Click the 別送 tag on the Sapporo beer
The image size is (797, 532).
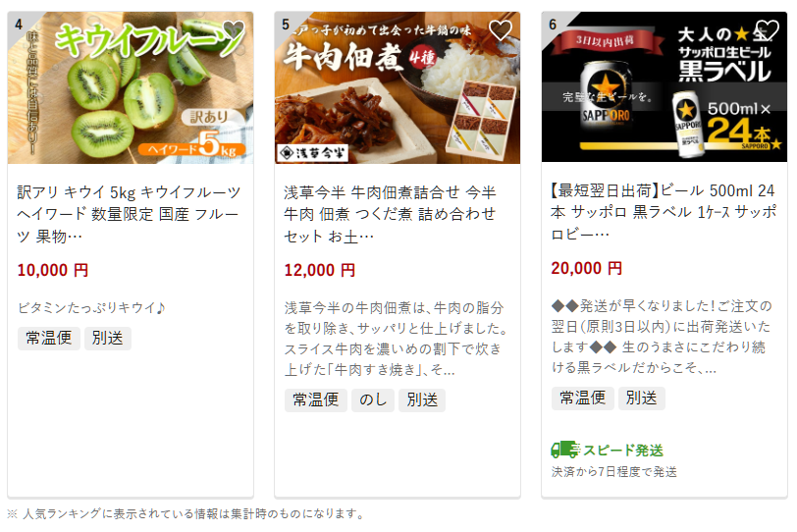[642, 399]
